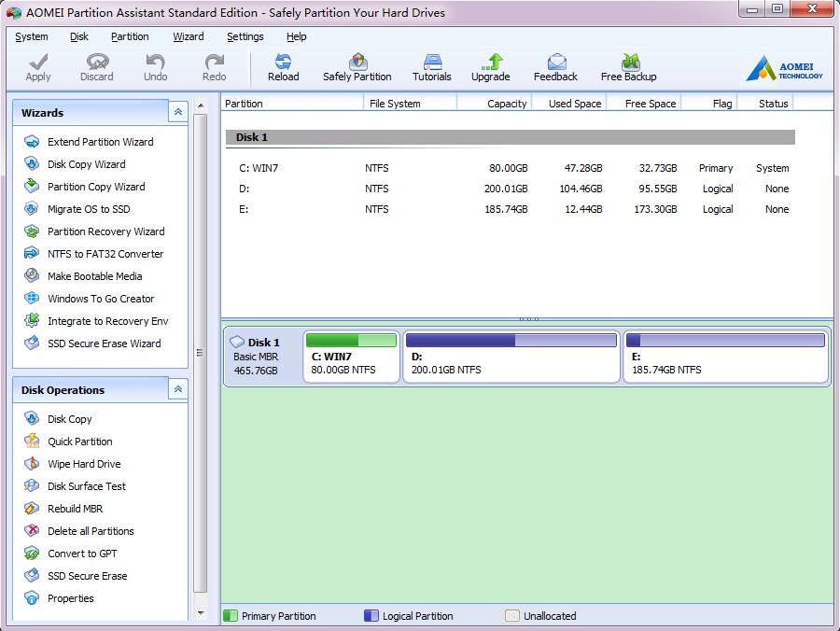Select the Disk 1 header row

pos(511,137)
